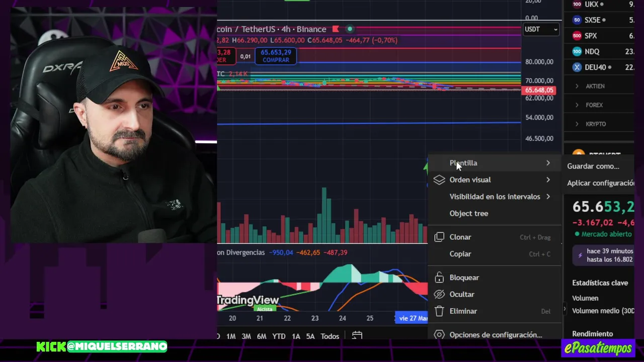Click the Estadísticas clave heading

600,283
